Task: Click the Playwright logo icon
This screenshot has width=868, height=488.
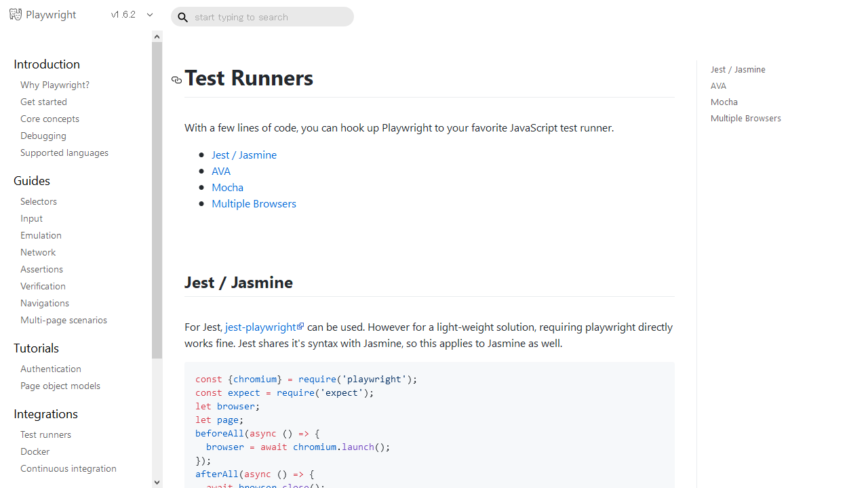Action: [x=16, y=14]
